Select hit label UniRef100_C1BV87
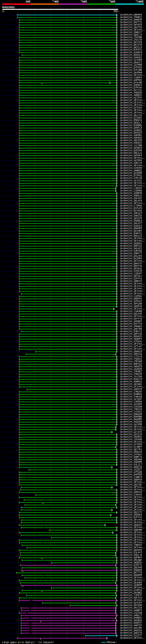This screenshot has width=146, height=644. 131,273
